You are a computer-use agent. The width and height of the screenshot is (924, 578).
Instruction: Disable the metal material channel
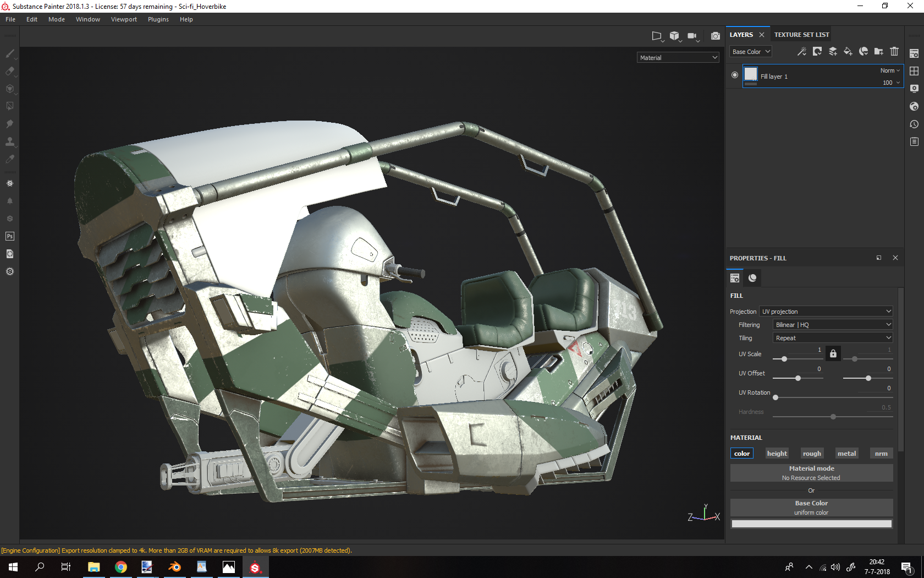pyautogui.click(x=846, y=454)
